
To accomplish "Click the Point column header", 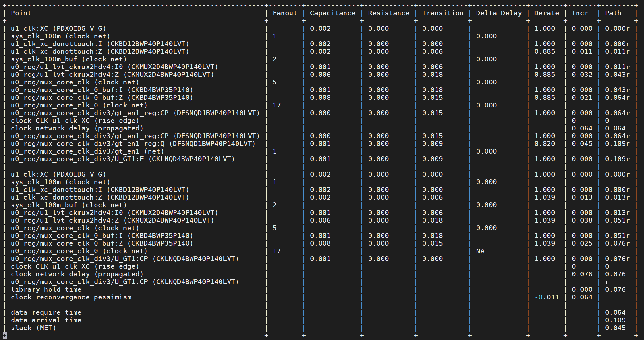I will pos(21,13).
